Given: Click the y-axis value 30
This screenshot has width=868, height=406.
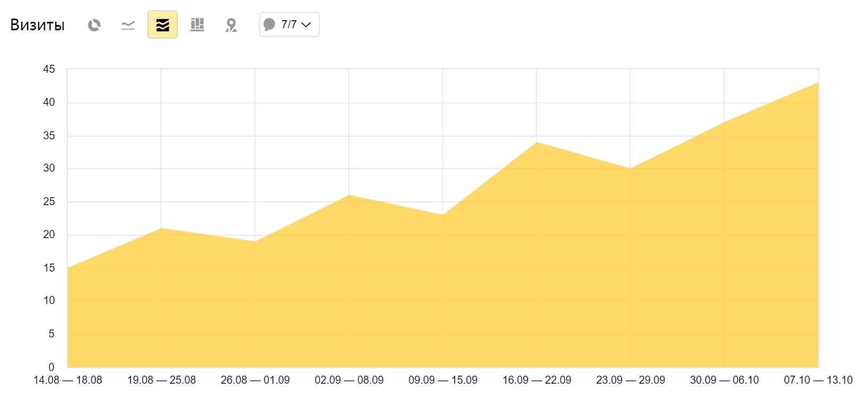Looking at the screenshot, I should (x=49, y=168).
